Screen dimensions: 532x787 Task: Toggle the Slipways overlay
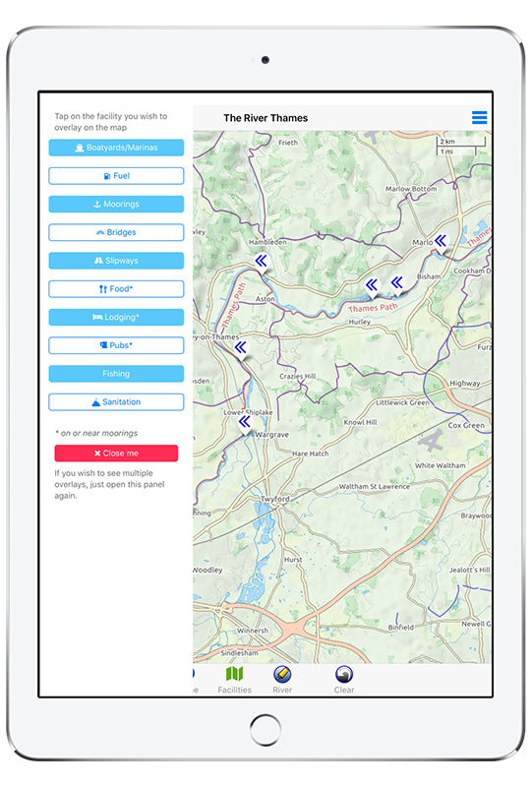click(x=116, y=261)
